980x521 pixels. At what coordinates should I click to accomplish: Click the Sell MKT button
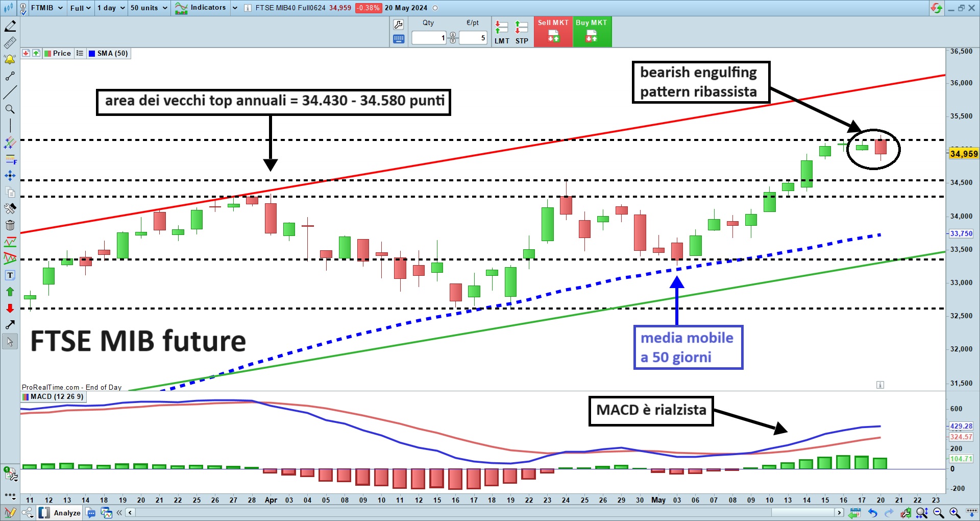(x=553, y=32)
